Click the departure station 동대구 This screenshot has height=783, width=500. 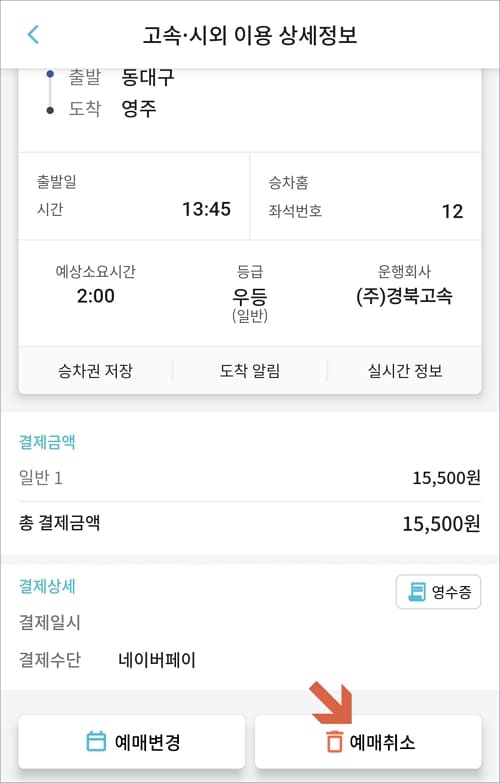pyautogui.click(x=148, y=76)
